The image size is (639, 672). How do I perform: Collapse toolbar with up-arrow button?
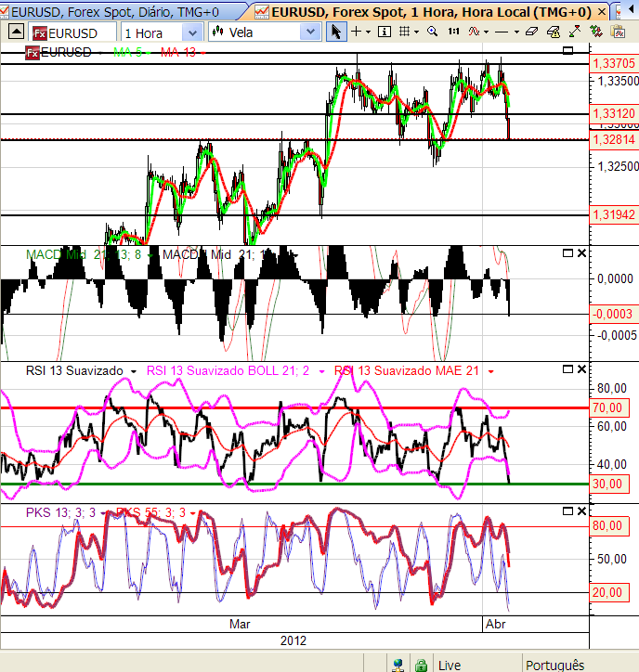[x=17, y=32]
